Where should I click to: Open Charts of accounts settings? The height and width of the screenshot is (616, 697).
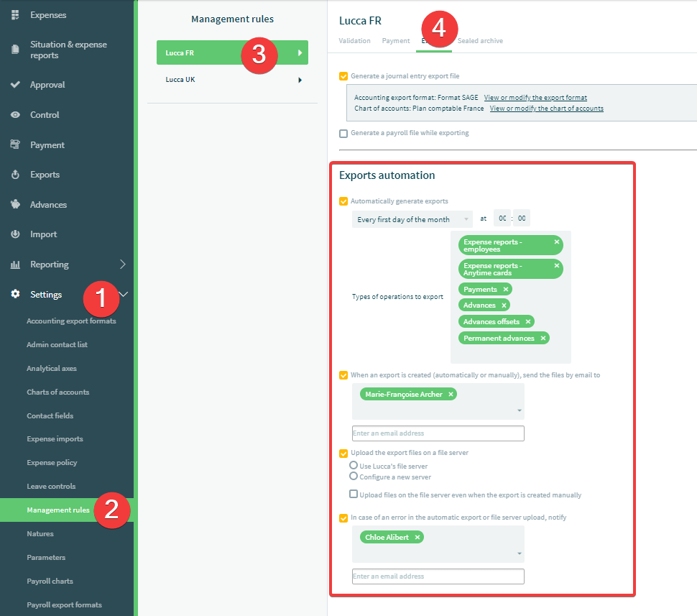pos(57,392)
